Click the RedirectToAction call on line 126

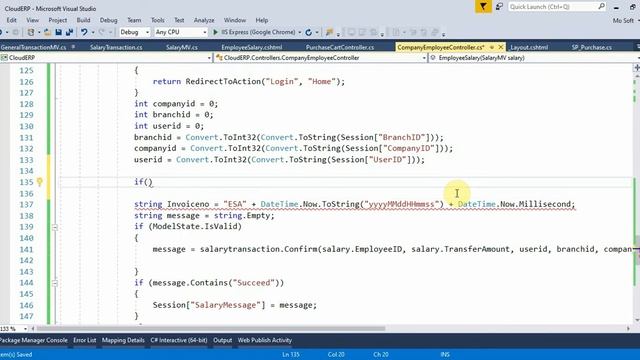pyautogui.click(x=224, y=81)
